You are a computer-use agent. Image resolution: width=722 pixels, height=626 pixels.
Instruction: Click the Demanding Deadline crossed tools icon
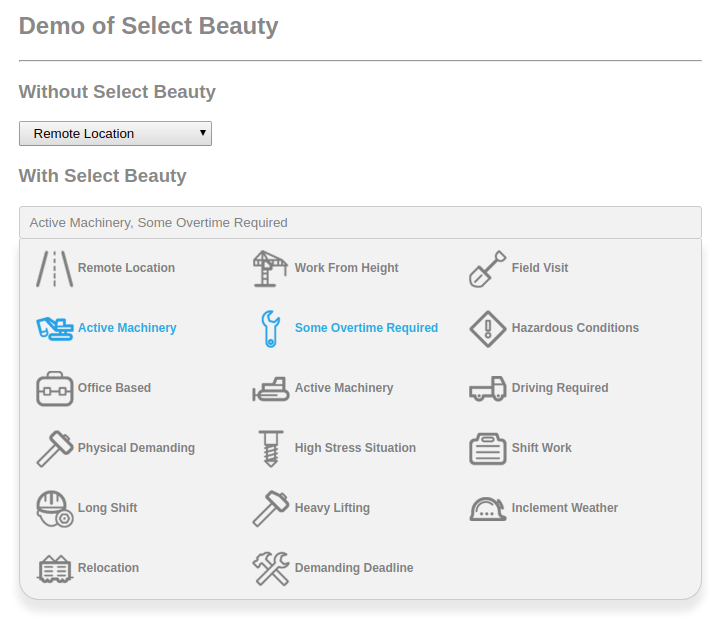pyautogui.click(x=271, y=569)
